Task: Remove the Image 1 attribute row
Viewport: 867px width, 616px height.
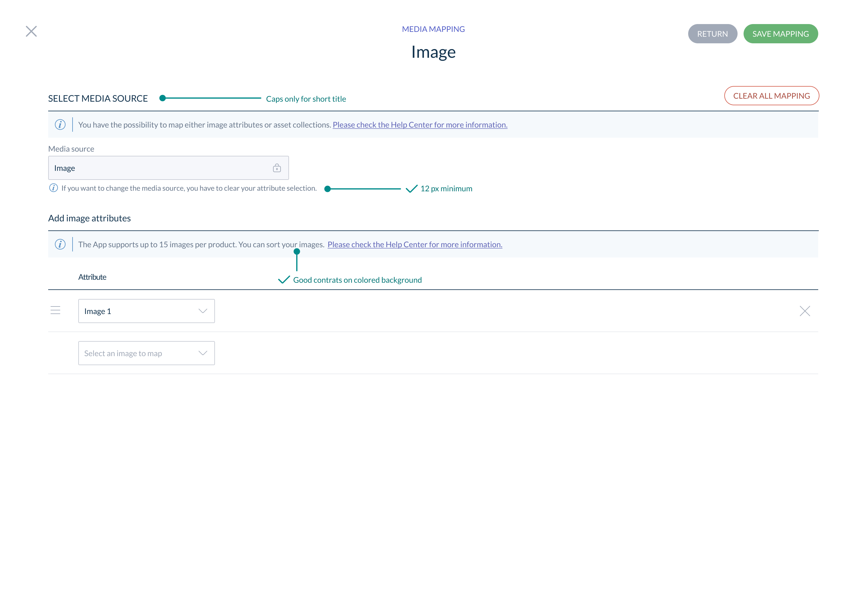Action: 804,311
